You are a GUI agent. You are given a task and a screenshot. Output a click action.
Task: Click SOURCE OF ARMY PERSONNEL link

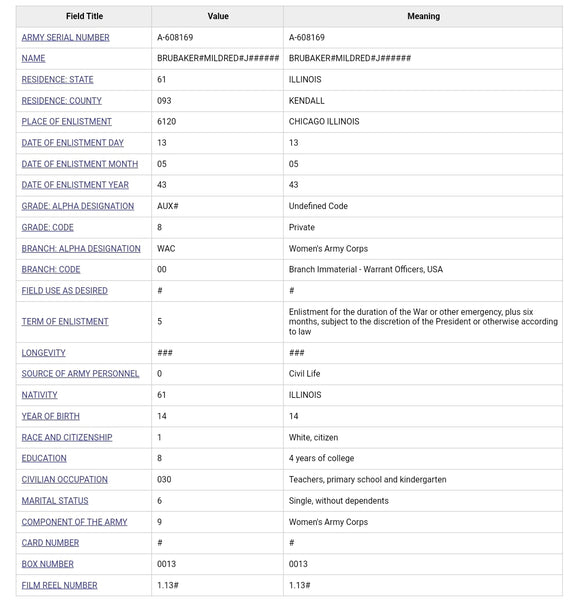[80, 373]
